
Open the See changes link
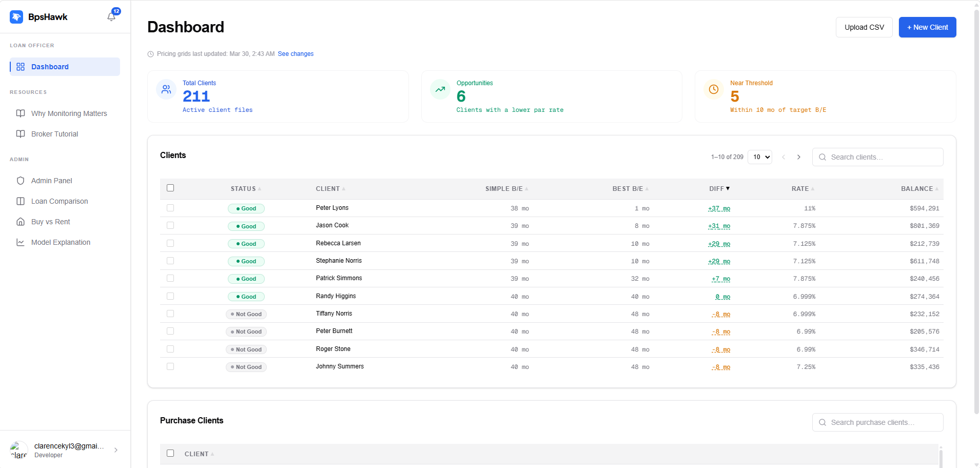coord(296,54)
